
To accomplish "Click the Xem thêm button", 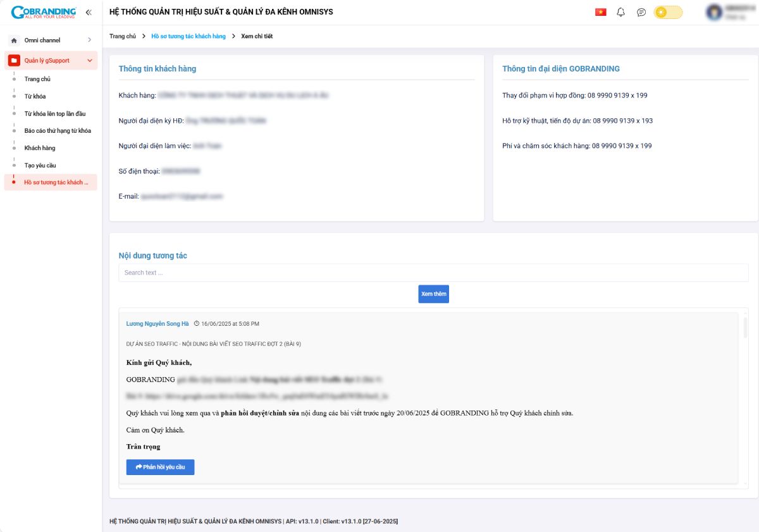I will point(433,294).
